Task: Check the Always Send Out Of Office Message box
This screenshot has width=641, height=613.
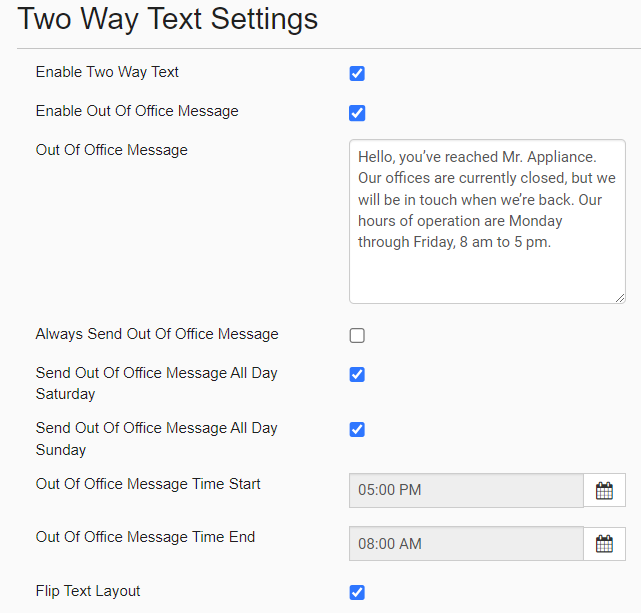Action: click(x=357, y=336)
